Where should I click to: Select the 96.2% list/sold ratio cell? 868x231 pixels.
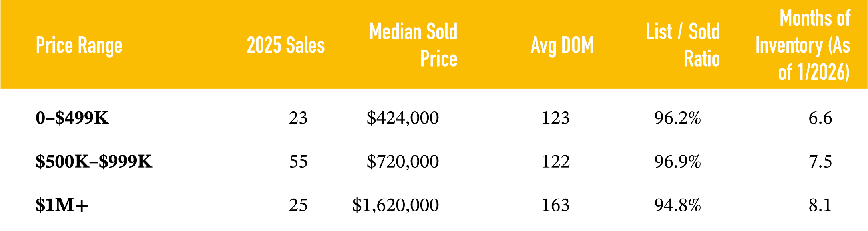(677, 118)
